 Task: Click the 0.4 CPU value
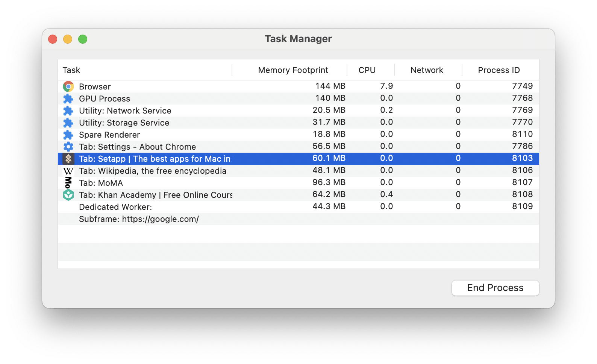[386, 194]
